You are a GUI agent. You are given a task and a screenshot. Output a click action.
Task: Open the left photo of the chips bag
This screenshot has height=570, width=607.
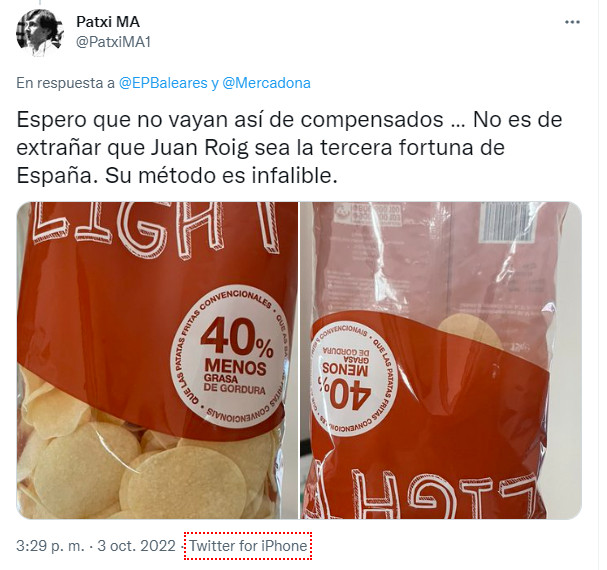157,360
